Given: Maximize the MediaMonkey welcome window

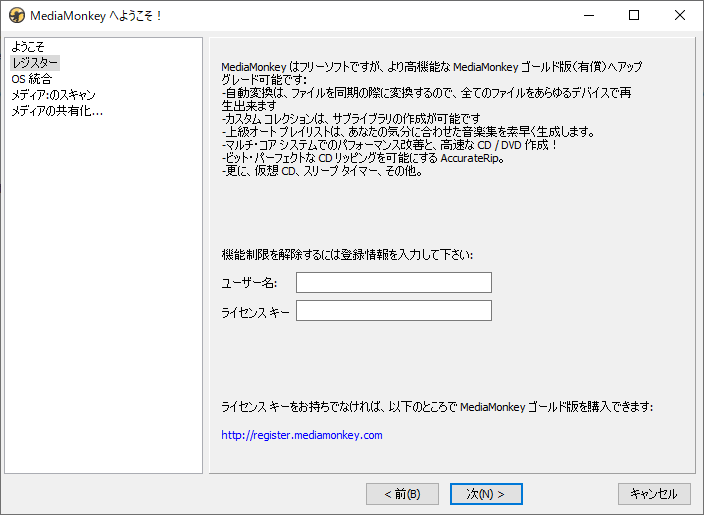Looking at the screenshot, I should 634,15.
